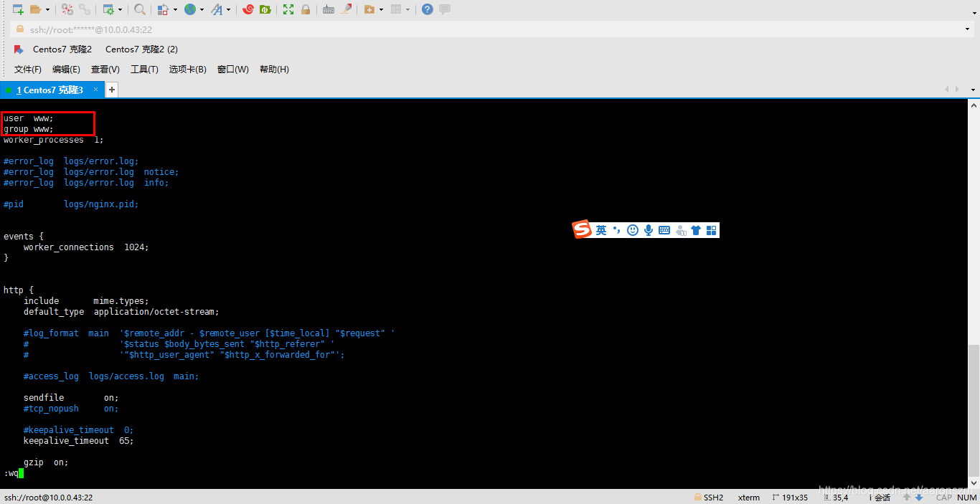Expand the Encoding dropdown arrow
980x504 pixels.
point(202,10)
